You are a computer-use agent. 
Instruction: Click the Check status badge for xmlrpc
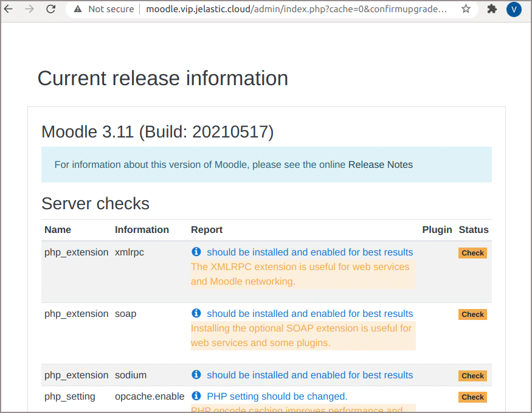coord(472,253)
